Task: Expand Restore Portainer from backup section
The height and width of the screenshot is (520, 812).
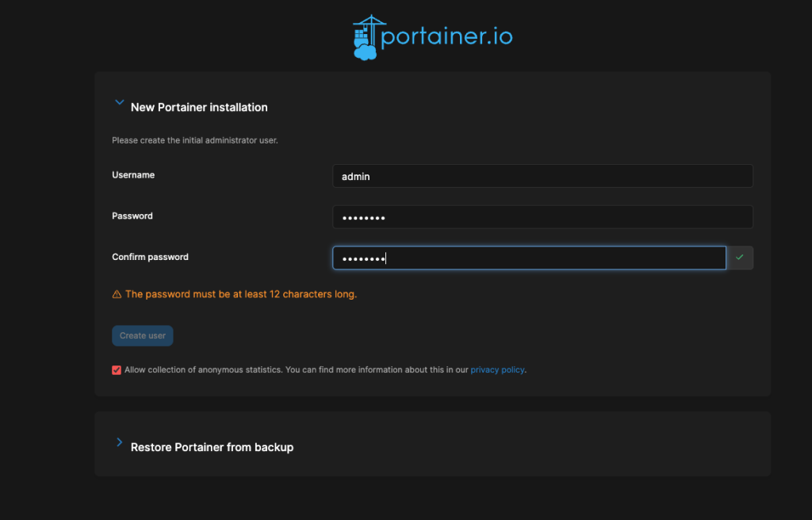Action: coord(119,442)
